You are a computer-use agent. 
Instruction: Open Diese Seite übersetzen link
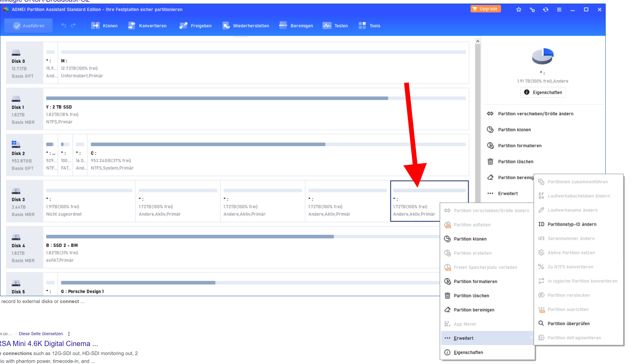click(41, 334)
